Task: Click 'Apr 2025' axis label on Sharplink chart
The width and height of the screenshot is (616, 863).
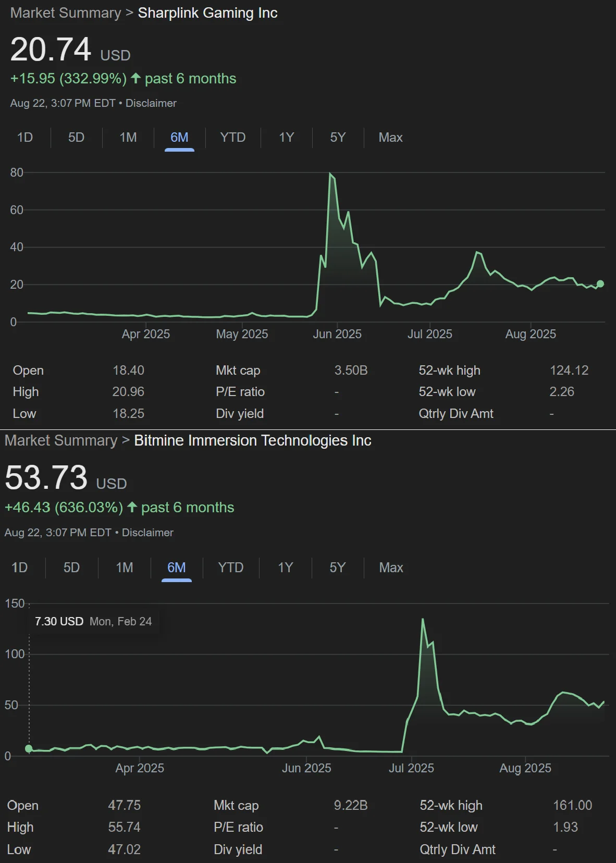Action: coord(146,334)
